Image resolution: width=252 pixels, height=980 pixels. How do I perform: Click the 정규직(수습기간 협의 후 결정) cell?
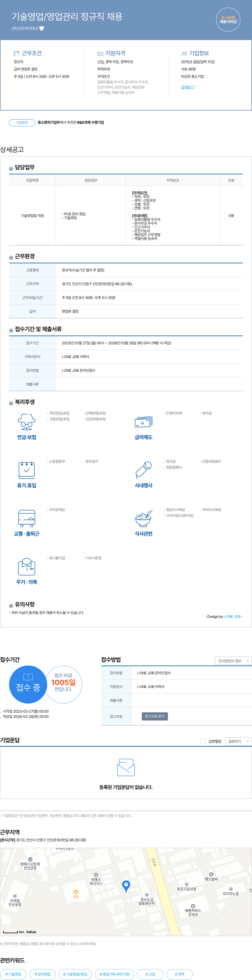83,270
